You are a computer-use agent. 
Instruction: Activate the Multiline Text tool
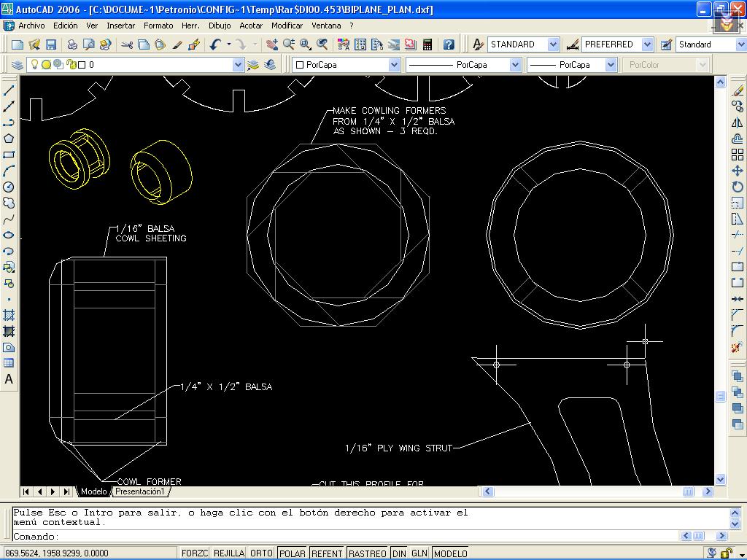[x=9, y=379]
